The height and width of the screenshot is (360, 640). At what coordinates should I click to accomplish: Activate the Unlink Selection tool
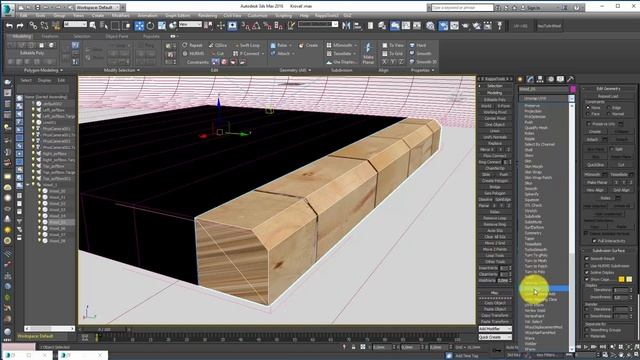pos(44,26)
